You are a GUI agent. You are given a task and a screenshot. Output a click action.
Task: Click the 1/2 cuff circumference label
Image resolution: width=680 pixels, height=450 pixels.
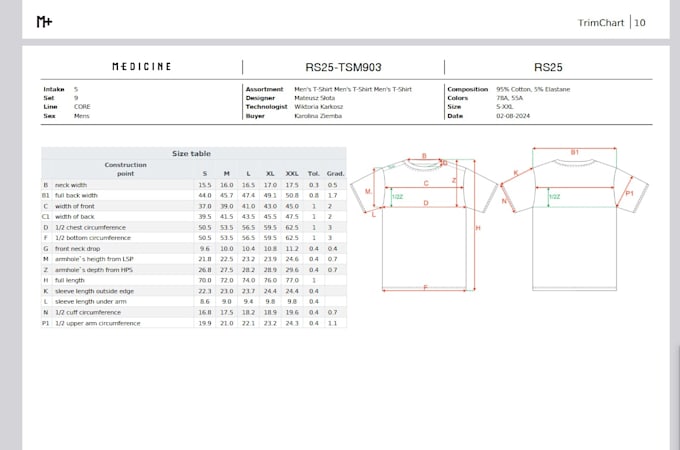pos(88,313)
